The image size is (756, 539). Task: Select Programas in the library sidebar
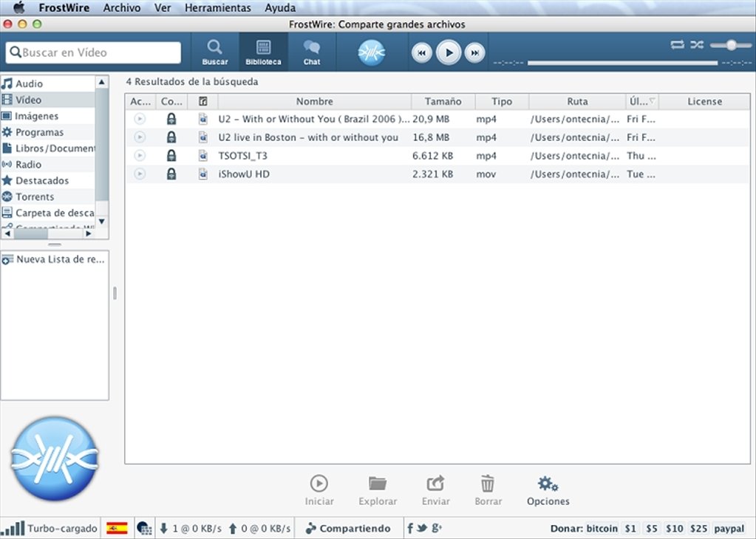click(48, 132)
